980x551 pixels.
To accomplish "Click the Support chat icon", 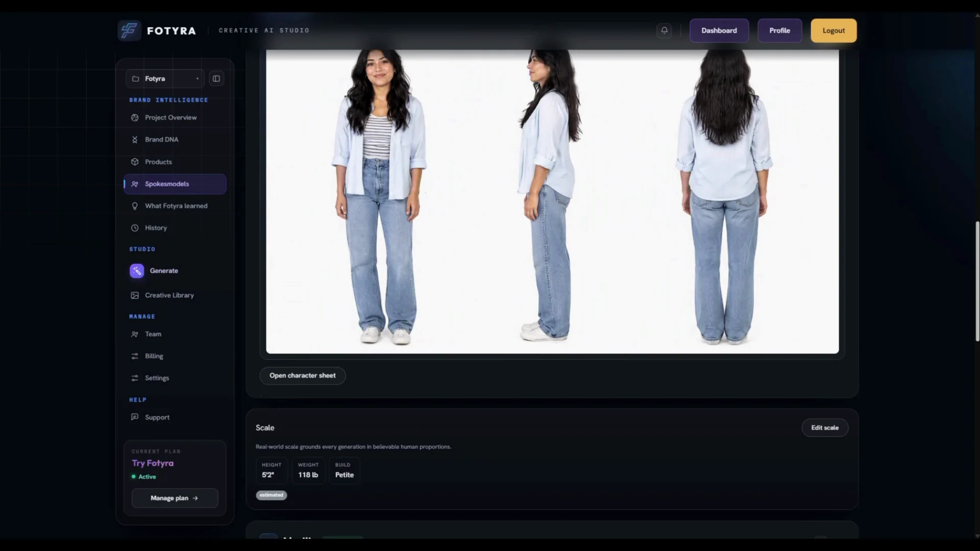I will pyautogui.click(x=135, y=417).
